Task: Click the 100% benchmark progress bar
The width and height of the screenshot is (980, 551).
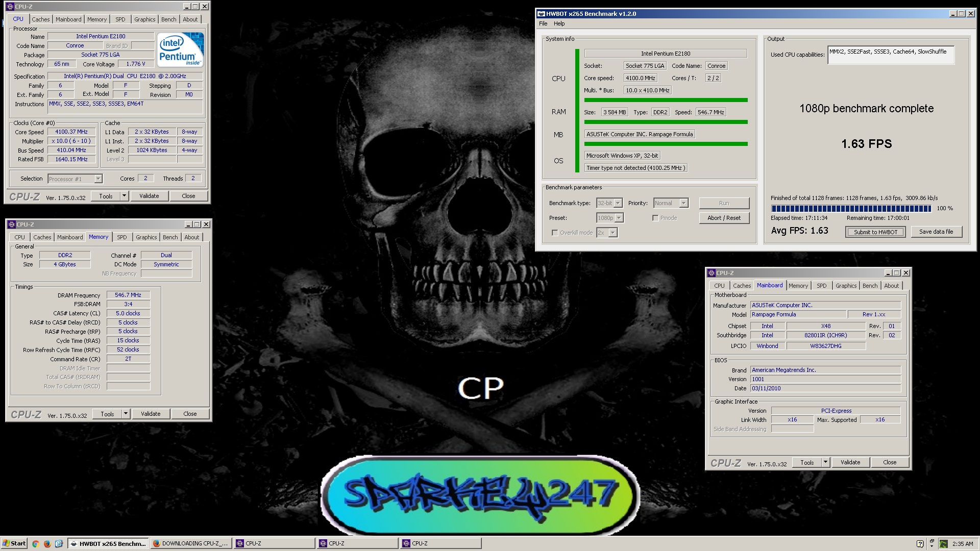Action: (851, 208)
